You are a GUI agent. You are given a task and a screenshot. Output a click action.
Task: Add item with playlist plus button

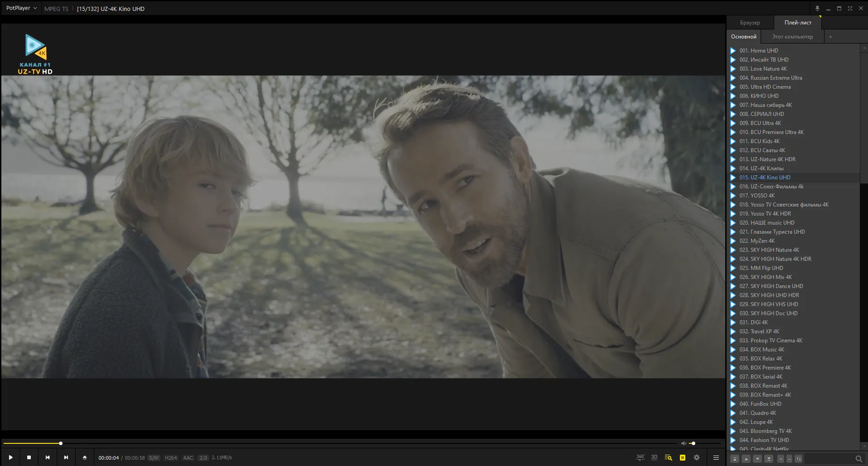click(x=781, y=459)
